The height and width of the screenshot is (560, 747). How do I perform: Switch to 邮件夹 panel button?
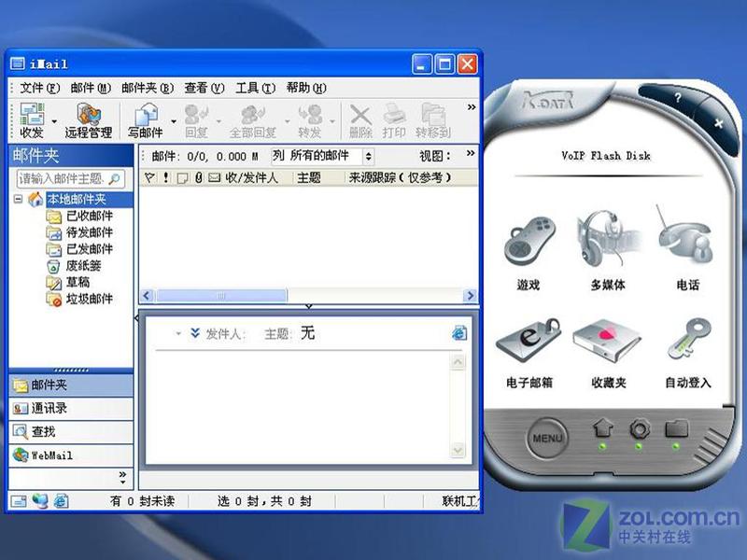pyautogui.click(x=71, y=385)
